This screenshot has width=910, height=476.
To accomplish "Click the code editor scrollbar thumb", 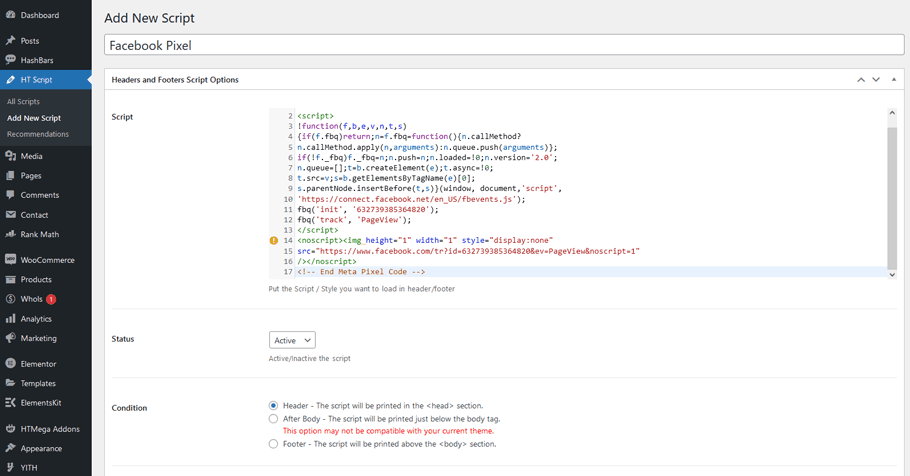I will pos(892,197).
